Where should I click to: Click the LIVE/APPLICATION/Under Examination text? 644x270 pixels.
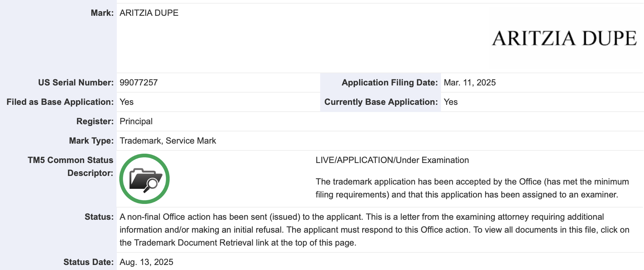click(x=392, y=160)
